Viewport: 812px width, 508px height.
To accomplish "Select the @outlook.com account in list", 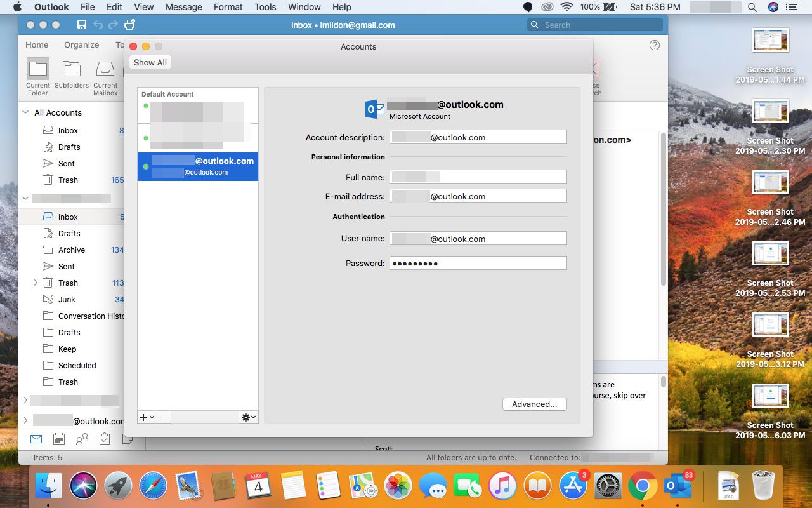I will pyautogui.click(x=198, y=166).
